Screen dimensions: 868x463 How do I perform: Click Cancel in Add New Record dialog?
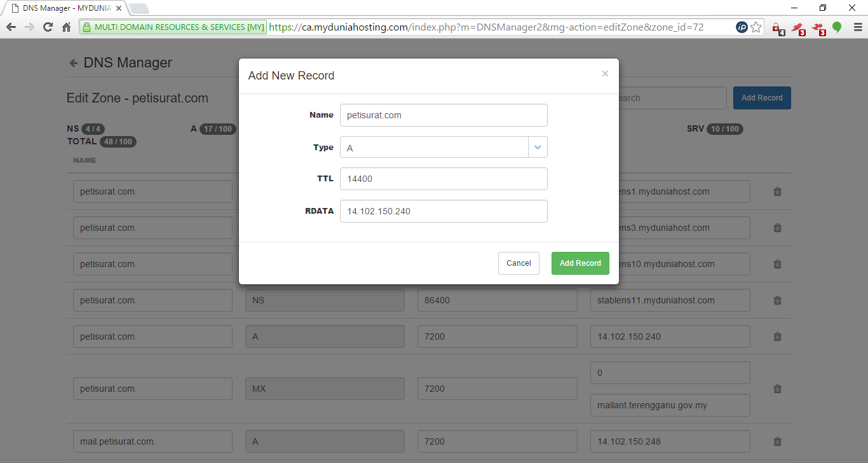[519, 263]
